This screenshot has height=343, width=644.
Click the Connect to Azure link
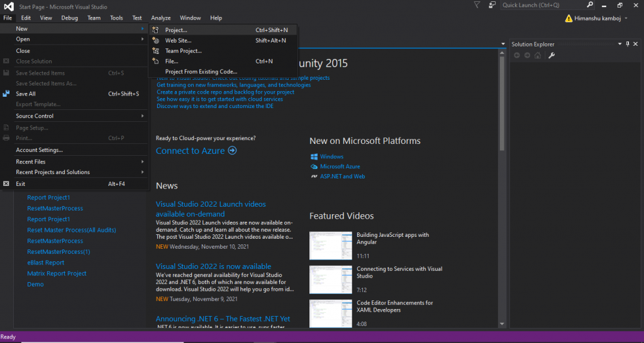(x=196, y=151)
